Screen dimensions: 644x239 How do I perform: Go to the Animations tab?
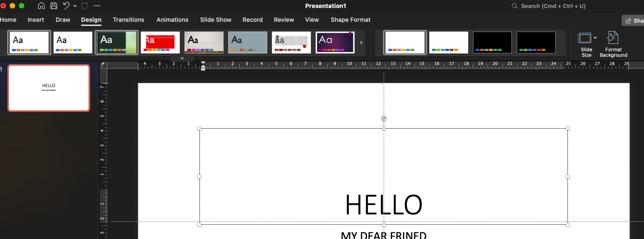[x=172, y=20]
